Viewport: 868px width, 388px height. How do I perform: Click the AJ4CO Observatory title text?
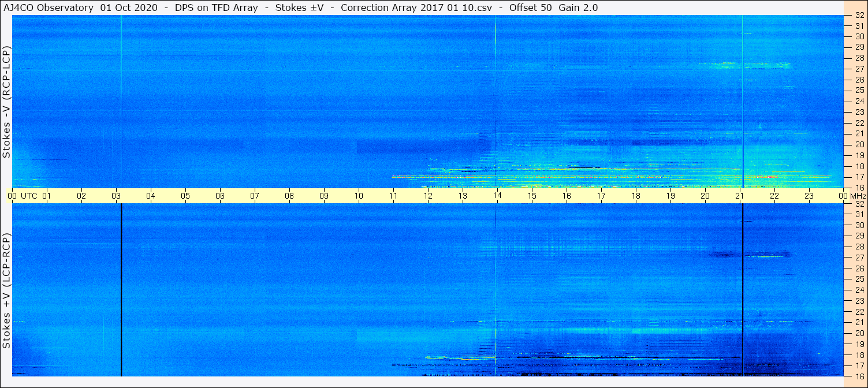[x=48, y=8]
